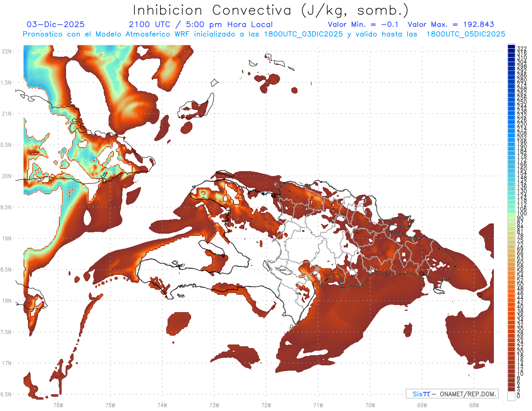
Task: Click the 'Valor Min. = -0.1' text
Action: click(363, 24)
